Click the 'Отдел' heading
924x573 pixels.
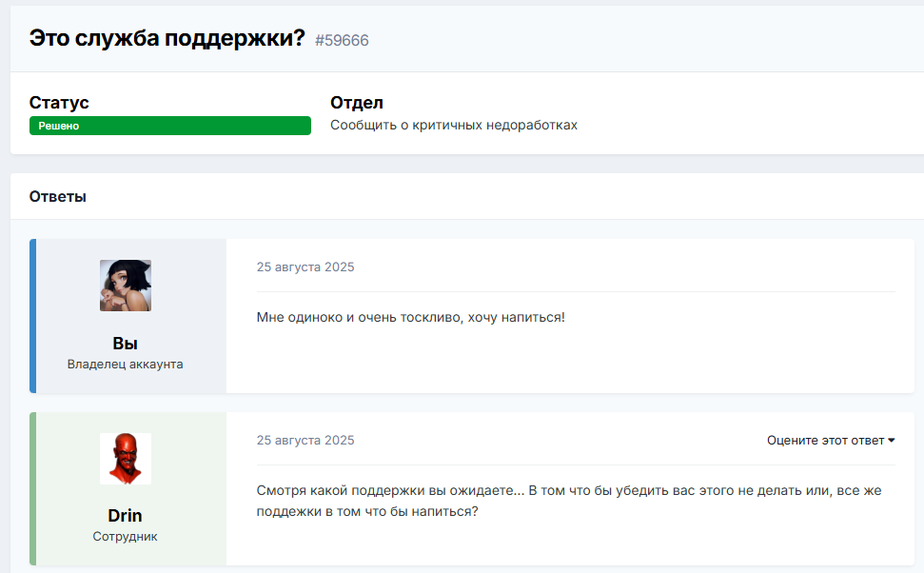click(x=356, y=103)
